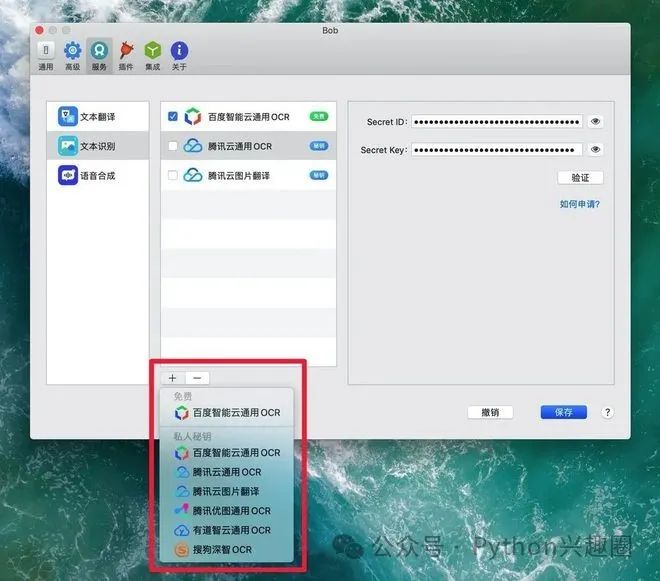This screenshot has height=581, width=660.
Task: Open the 高级 (Advanced) gear tab
Action: click(x=72, y=56)
